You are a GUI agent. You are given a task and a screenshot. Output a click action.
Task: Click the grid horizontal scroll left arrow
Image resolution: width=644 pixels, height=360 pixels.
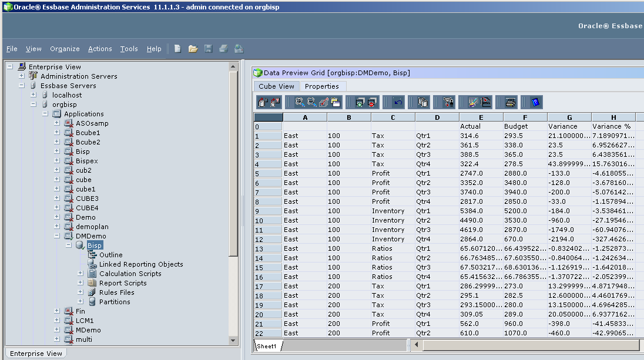click(x=417, y=345)
